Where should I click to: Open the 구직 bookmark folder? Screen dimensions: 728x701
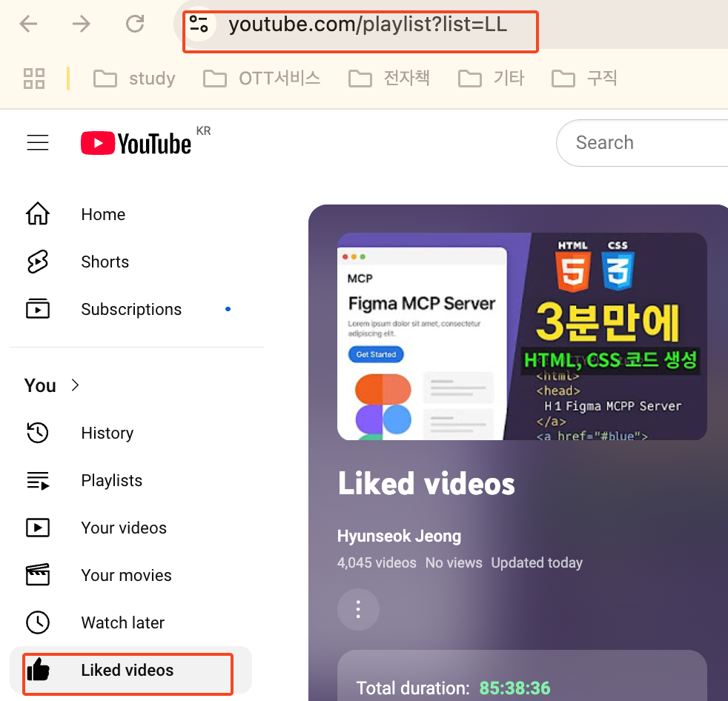point(584,79)
